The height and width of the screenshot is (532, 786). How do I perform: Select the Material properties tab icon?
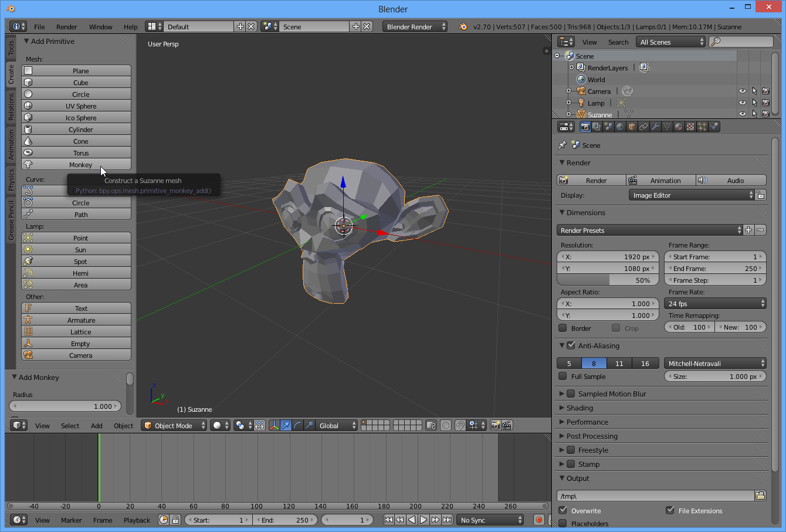pos(679,127)
